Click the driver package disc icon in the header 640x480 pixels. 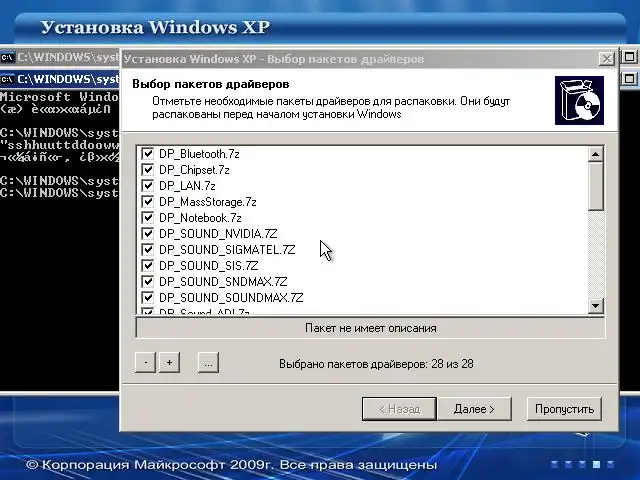tap(579, 100)
